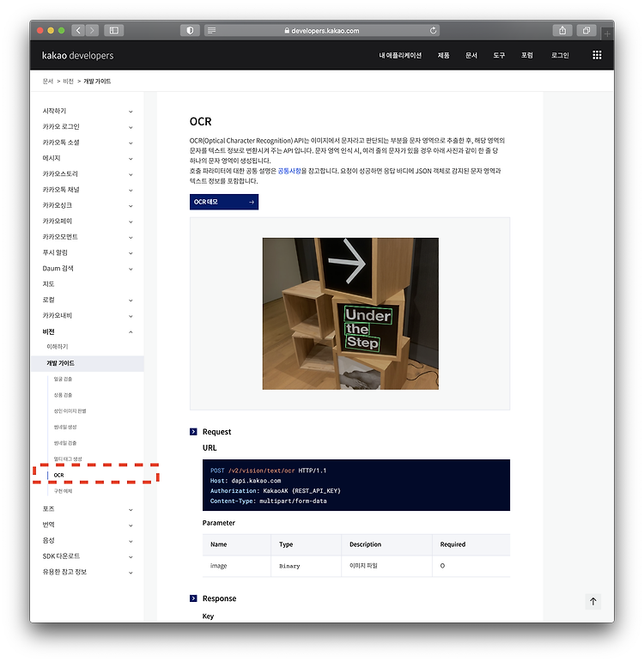Expand the 시작하기 section chevron

pos(131,112)
